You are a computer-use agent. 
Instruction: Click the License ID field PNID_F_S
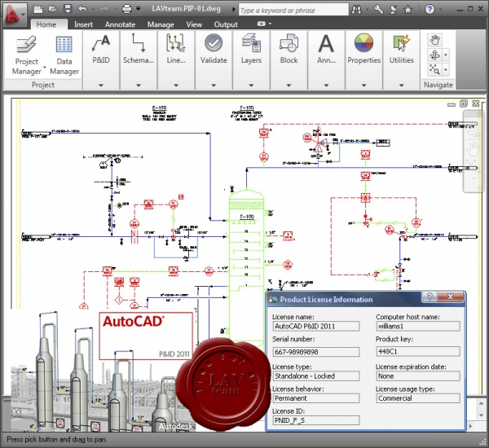tap(316, 420)
